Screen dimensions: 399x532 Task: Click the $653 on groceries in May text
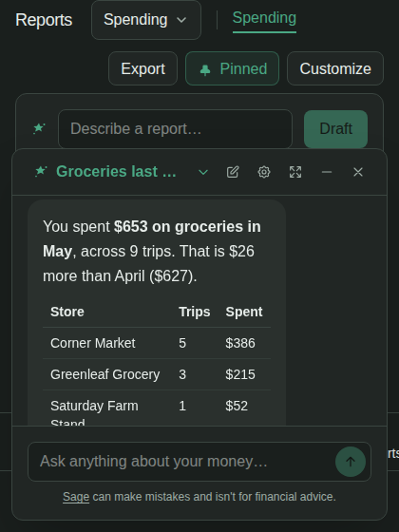[152, 238]
